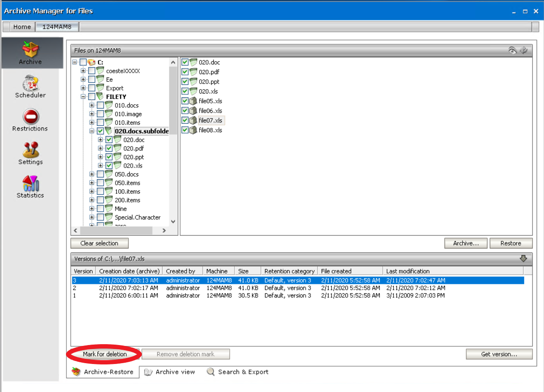The height and width of the screenshot is (392, 544).
Task: Click the Restore button
Action: click(x=511, y=243)
